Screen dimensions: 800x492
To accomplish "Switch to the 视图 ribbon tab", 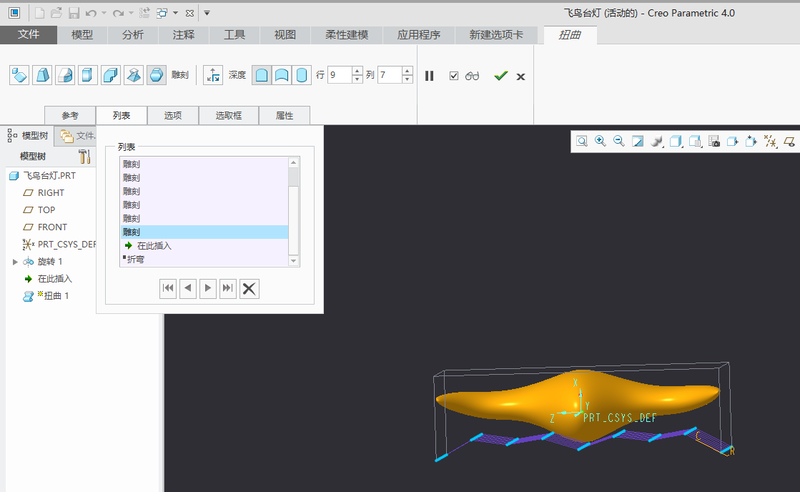I will (285, 35).
